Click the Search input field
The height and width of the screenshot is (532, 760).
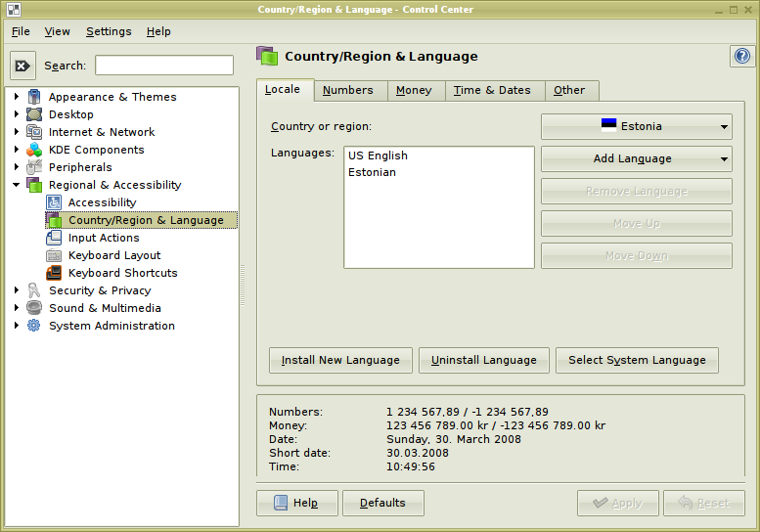click(164, 66)
